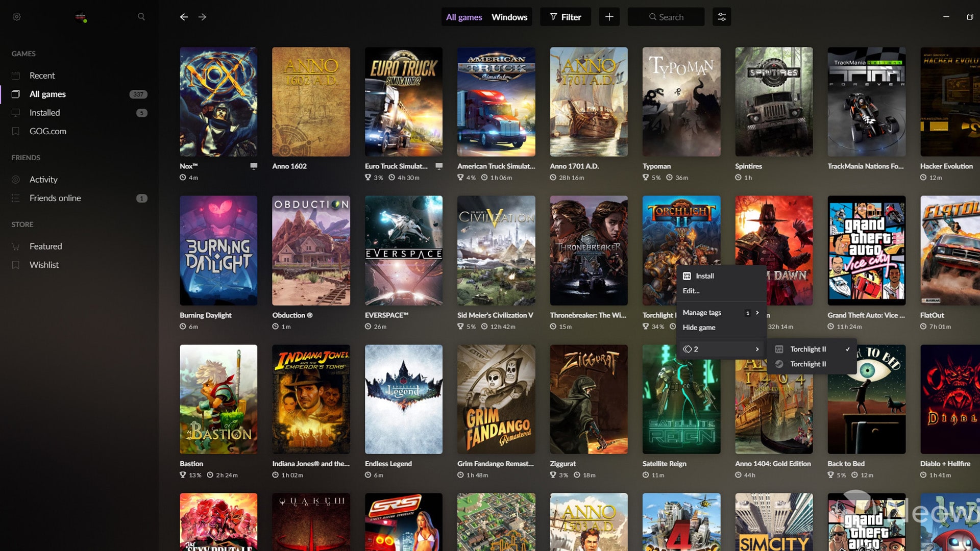
Task: Open the Burning Daylight cover
Action: click(x=218, y=251)
